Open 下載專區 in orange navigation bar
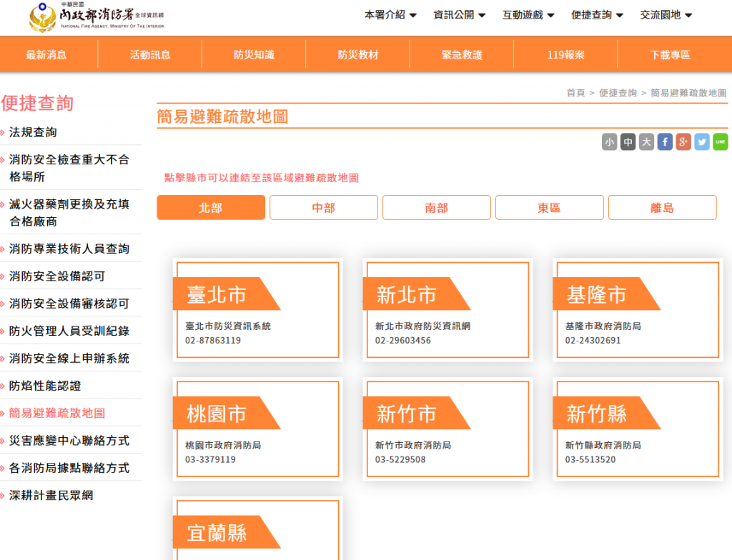 670,54
